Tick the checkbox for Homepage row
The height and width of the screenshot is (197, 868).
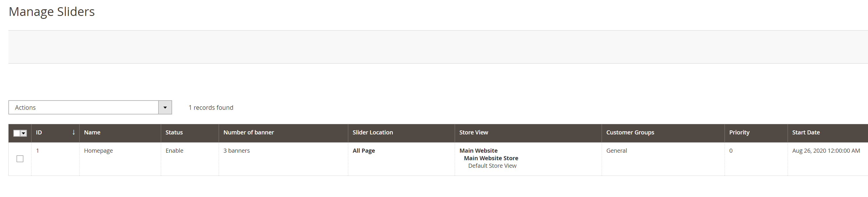20,158
